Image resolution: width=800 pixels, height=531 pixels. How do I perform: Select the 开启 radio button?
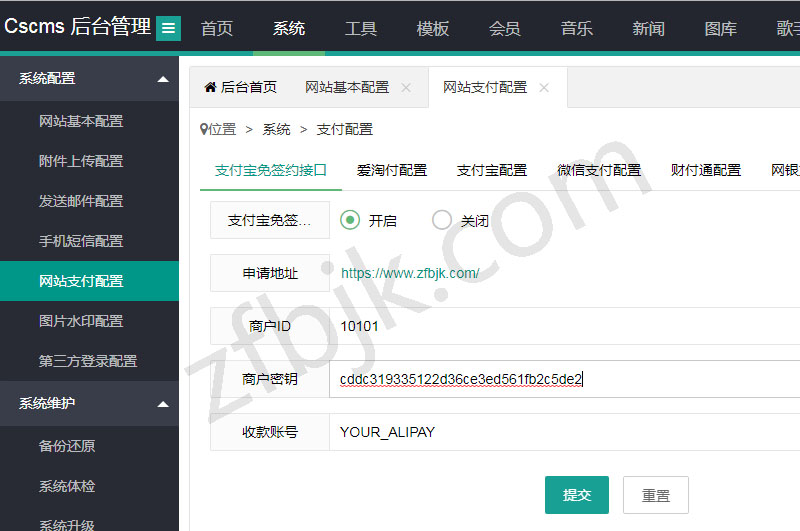click(350, 220)
